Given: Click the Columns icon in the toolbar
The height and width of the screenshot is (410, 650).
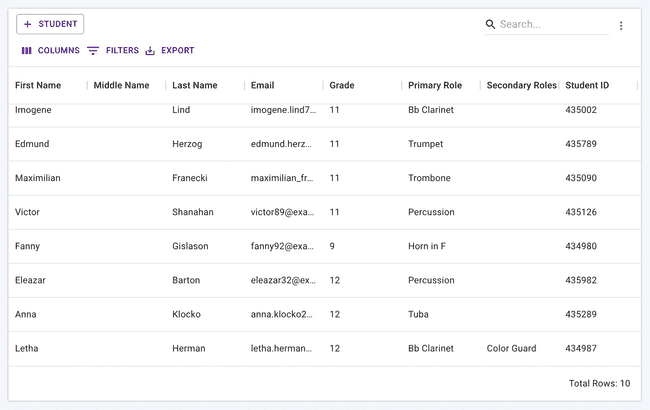Looking at the screenshot, I should coord(27,51).
